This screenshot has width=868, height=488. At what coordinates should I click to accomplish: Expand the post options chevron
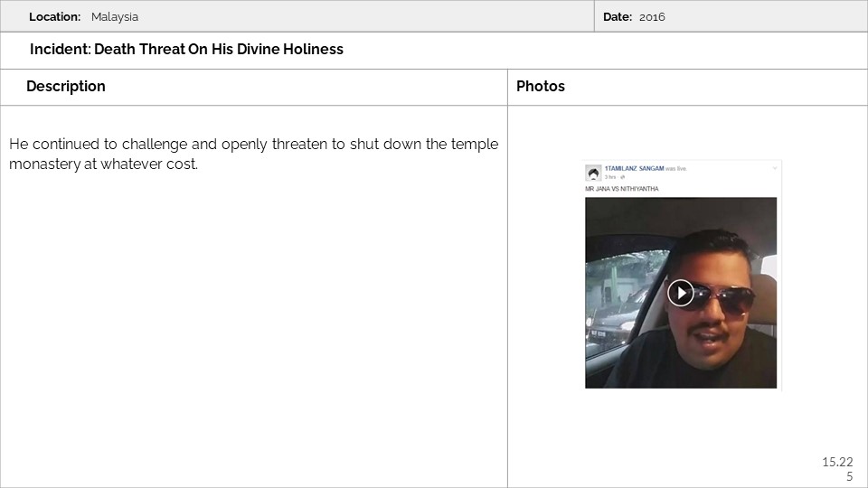[x=775, y=168]
